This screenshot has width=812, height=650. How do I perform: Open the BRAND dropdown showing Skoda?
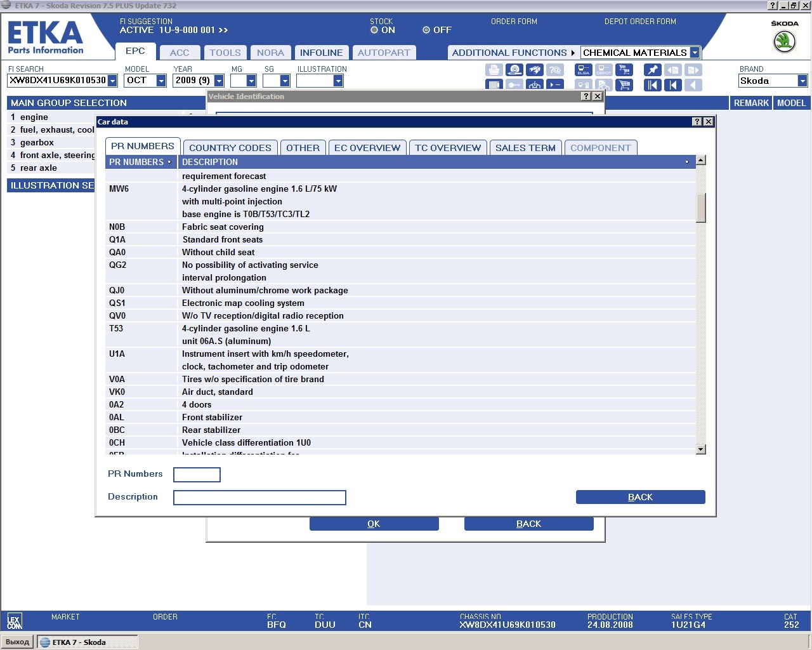click(x=802, y=81)
